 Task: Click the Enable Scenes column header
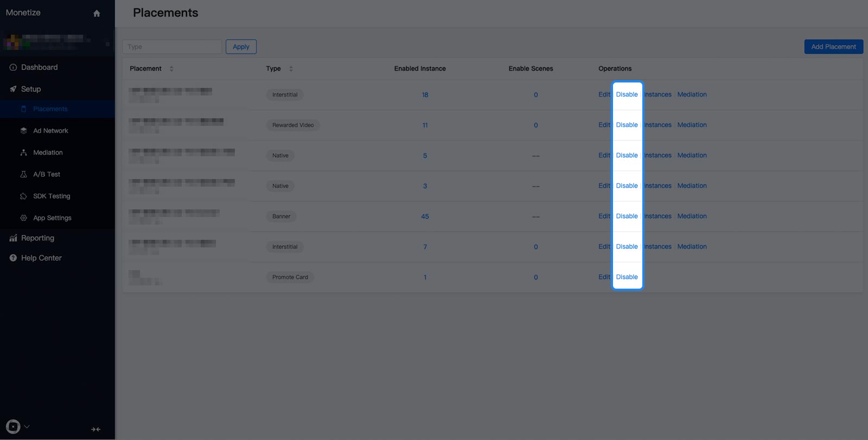531,68
